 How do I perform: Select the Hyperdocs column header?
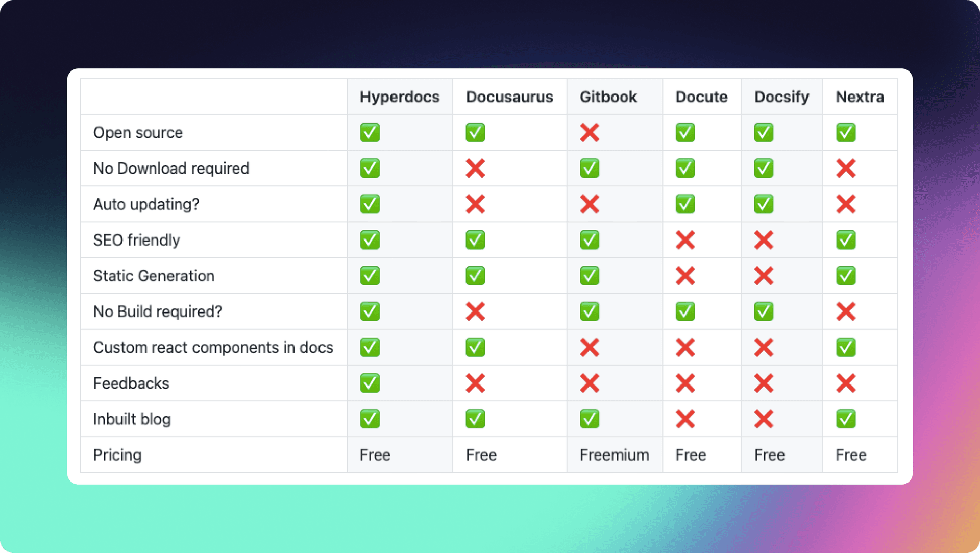point(399,97)
